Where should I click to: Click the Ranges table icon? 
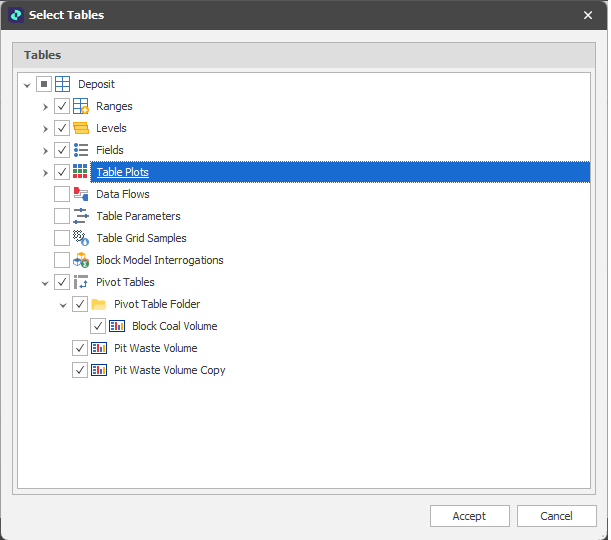pyautogui.click(x=81, y=106)
